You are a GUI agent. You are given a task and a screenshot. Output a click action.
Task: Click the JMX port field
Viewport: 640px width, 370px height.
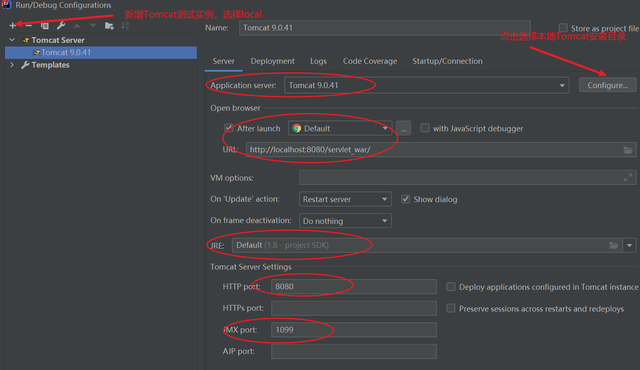coord(353,330)
